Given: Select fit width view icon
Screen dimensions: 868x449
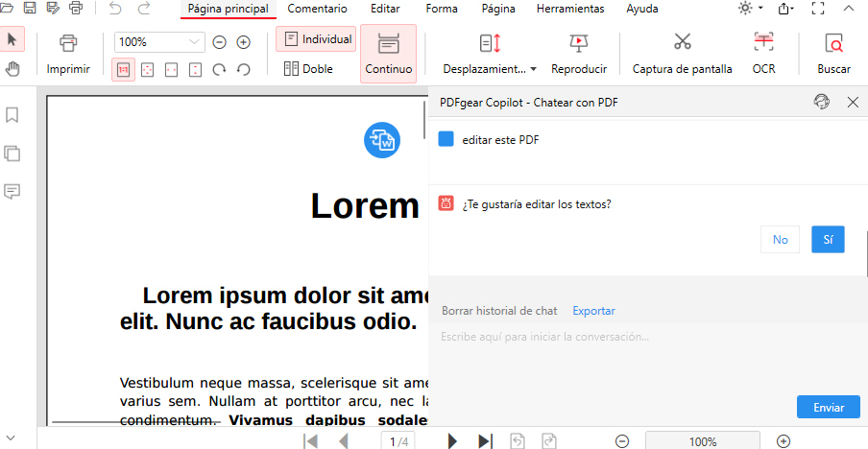Looking at the screenshot, I should click(x=172, y=70).
